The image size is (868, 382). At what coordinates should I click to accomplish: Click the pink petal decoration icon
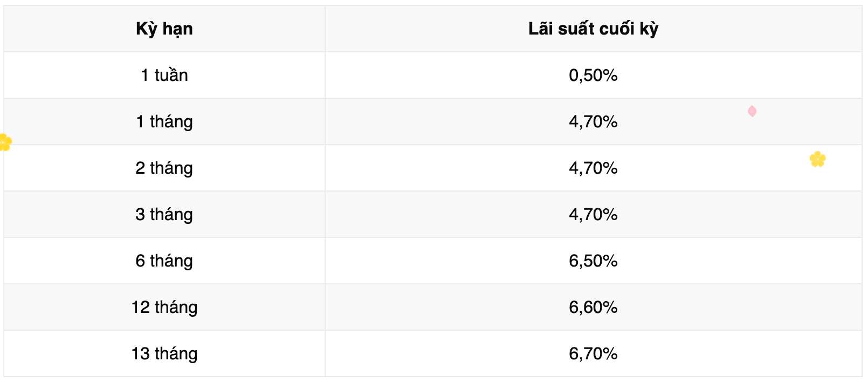752,111
